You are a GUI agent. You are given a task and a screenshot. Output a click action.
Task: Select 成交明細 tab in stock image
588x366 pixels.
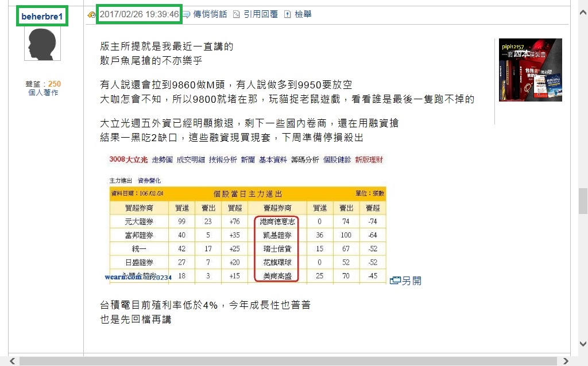pos(191,160)
